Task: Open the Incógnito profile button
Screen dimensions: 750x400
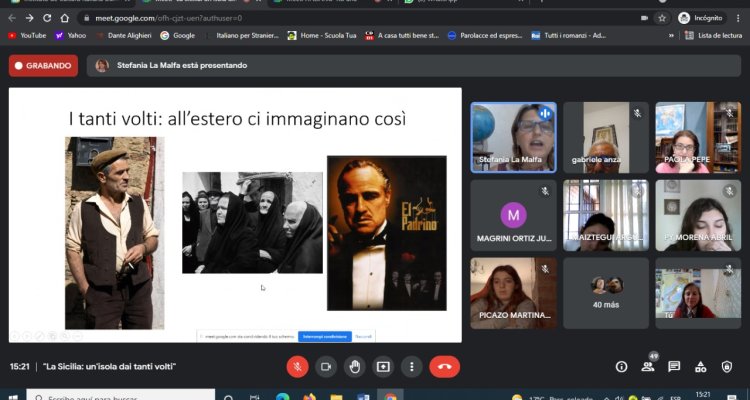Action: click(701, 18)
